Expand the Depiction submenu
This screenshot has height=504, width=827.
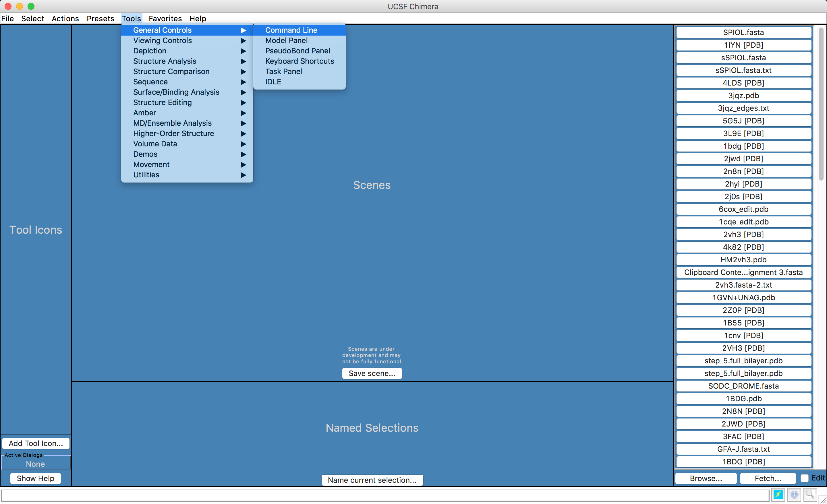(x=187, y=51)
